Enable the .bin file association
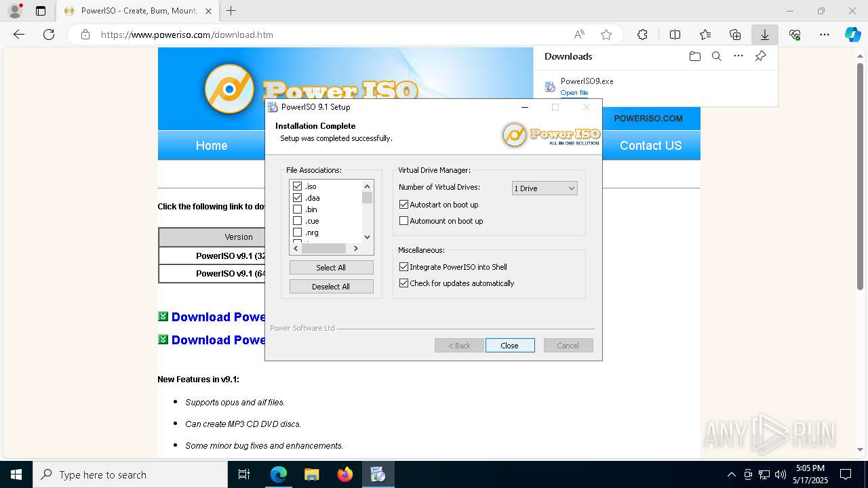The width and height of the screenshot is (868, 488). pos(297,209)
